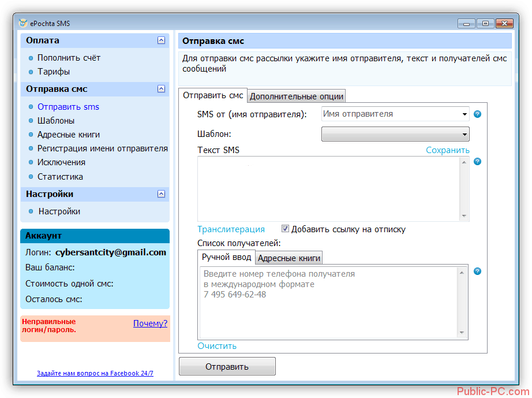Switch to 'Дополнительные опции' tab

(297, 96)
